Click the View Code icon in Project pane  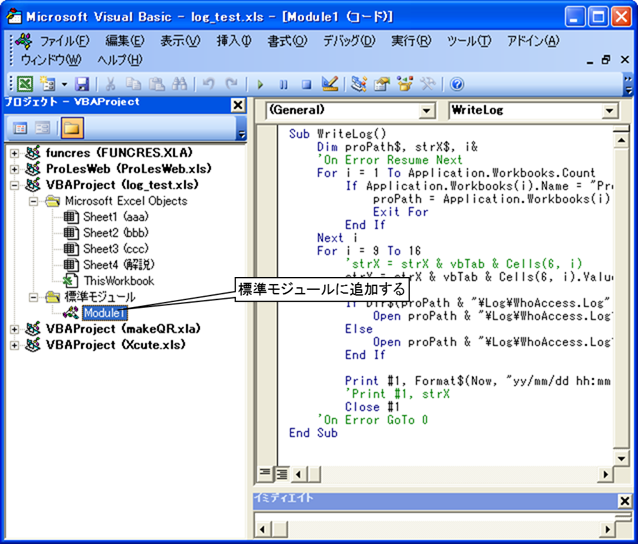click(20, 129)
